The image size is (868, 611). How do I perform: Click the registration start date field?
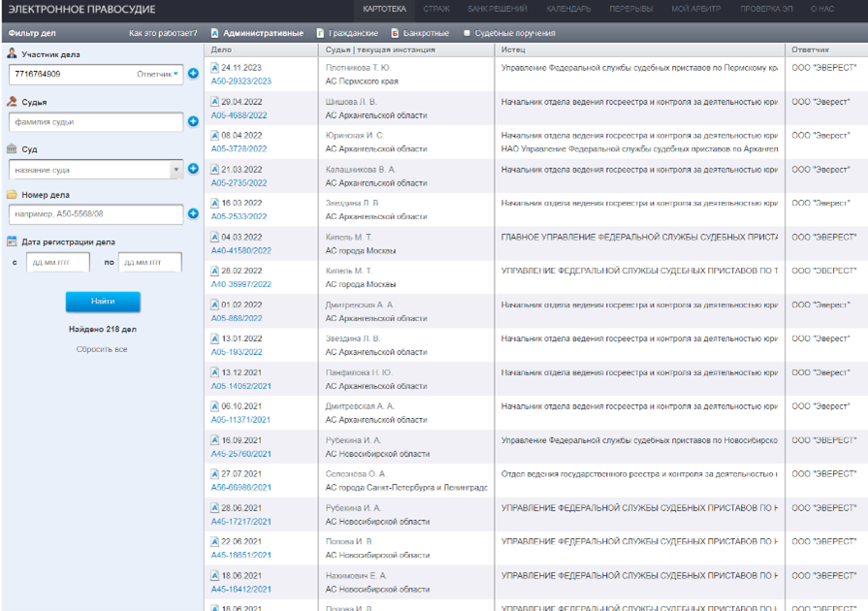pos(57,262)
